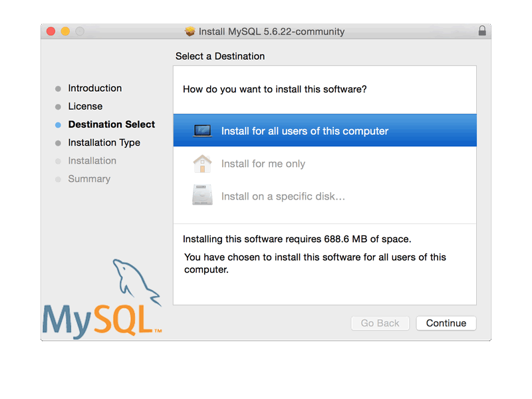The width and height of the screenshot is (532, 399).
Task: Click the blue bullet beside Destination Select
Action: coord(59,124)
